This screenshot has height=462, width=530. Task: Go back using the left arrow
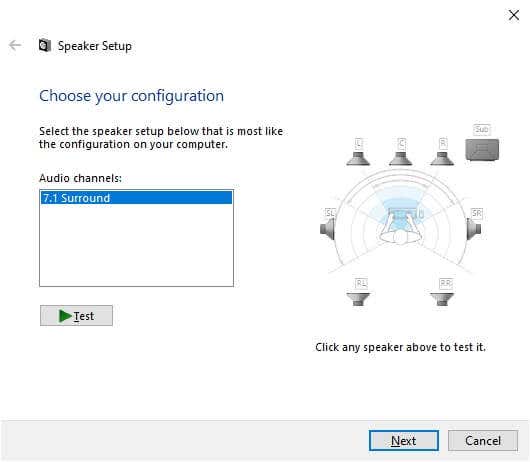15,45
